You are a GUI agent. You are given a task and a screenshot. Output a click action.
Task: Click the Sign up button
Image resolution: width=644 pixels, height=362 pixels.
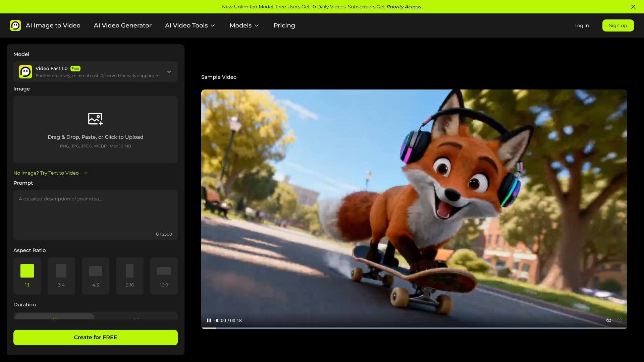618,25
